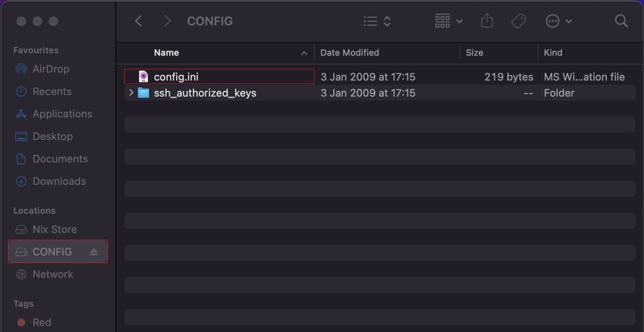Click ssh_authorized_keys date modified cell

click(x=368, y=93)
